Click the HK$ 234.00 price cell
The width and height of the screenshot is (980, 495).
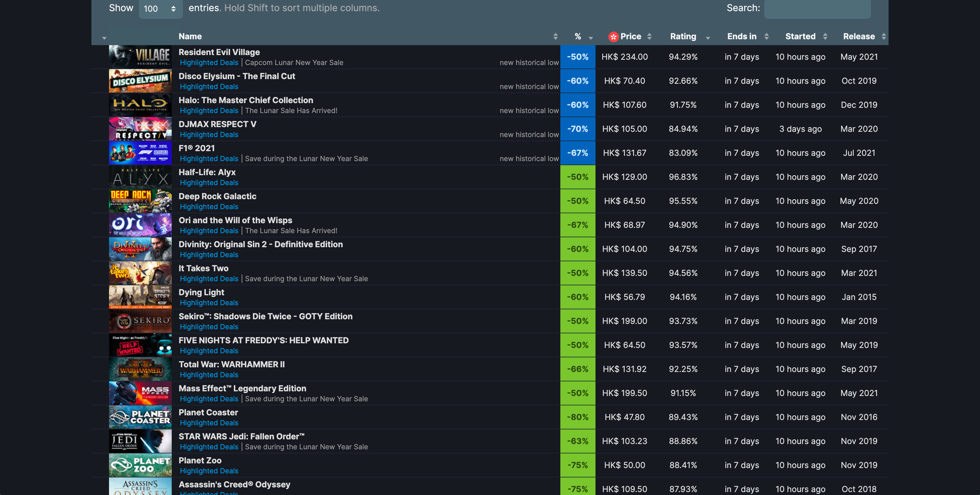point(624,57)
